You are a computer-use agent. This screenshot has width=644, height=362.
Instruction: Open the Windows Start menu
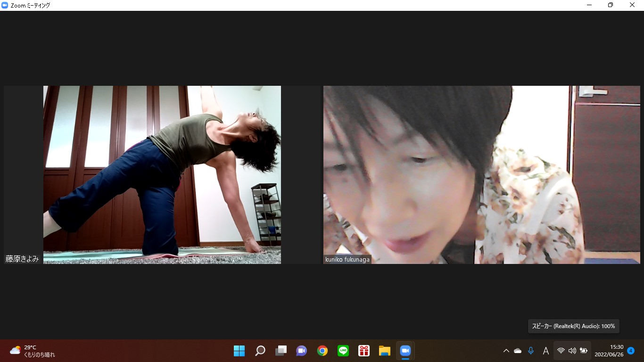239,351
